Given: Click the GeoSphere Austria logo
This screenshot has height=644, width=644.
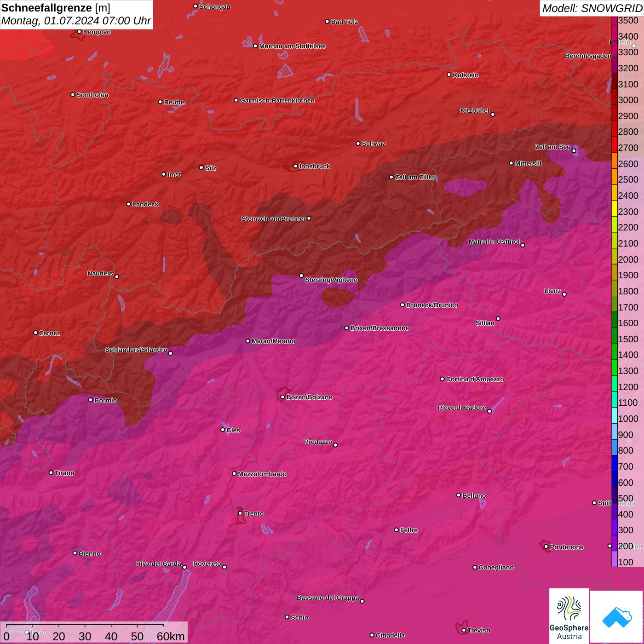Looking at the screenshot, I should [x=569, y=615].
